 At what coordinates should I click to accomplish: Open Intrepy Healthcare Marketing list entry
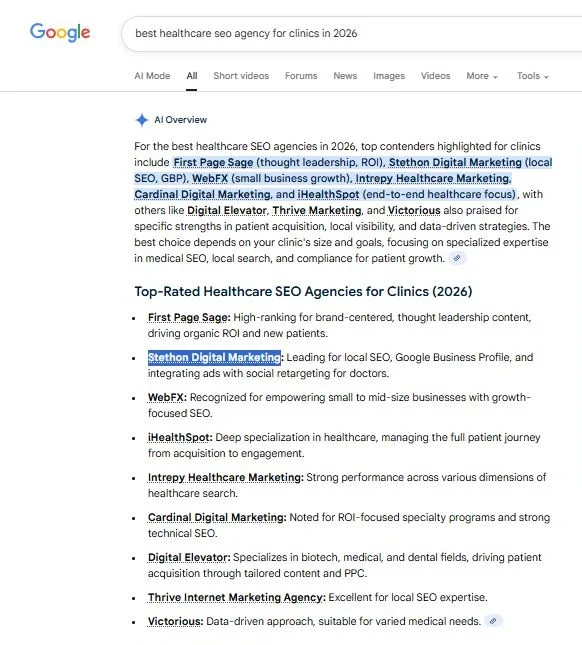click(226, 477)
